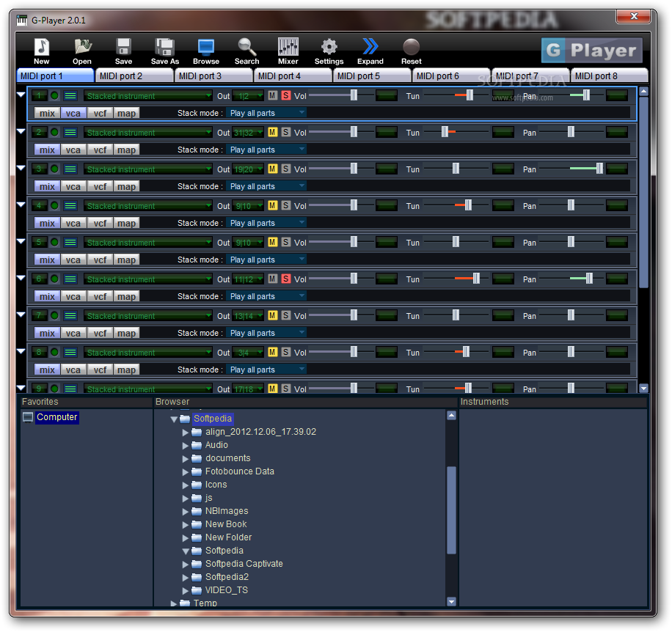Screen dimensions: 672x632
Task: Toggle solo S on channel 1
Action: 286,95
